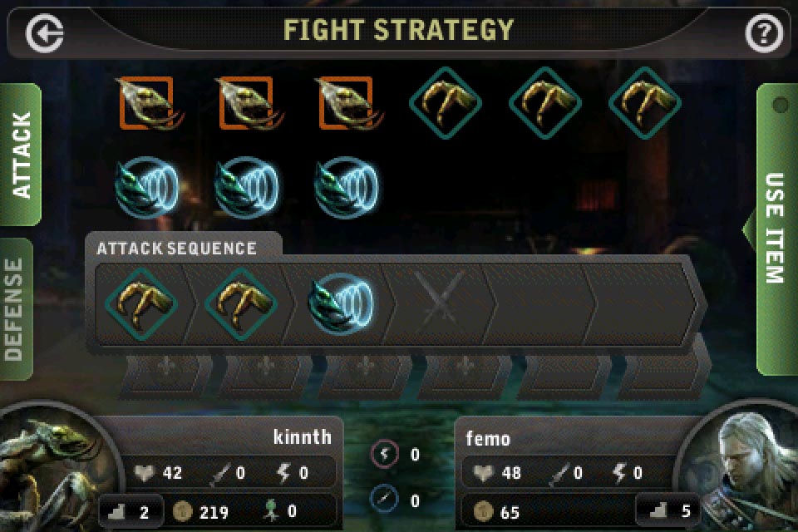Image resolution: width=798 pixels, height=532 pixels.
Task: Select the first orange bite attack icon
Action: pos(148,103)
